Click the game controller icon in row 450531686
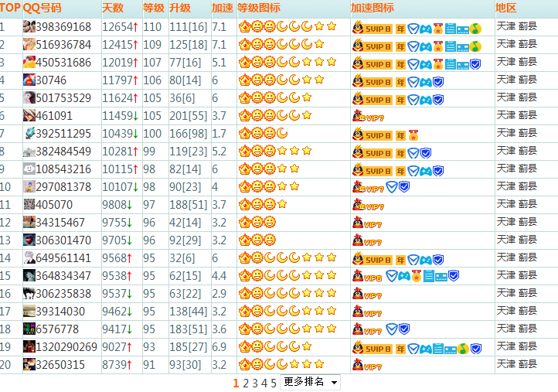 [426, 64]
